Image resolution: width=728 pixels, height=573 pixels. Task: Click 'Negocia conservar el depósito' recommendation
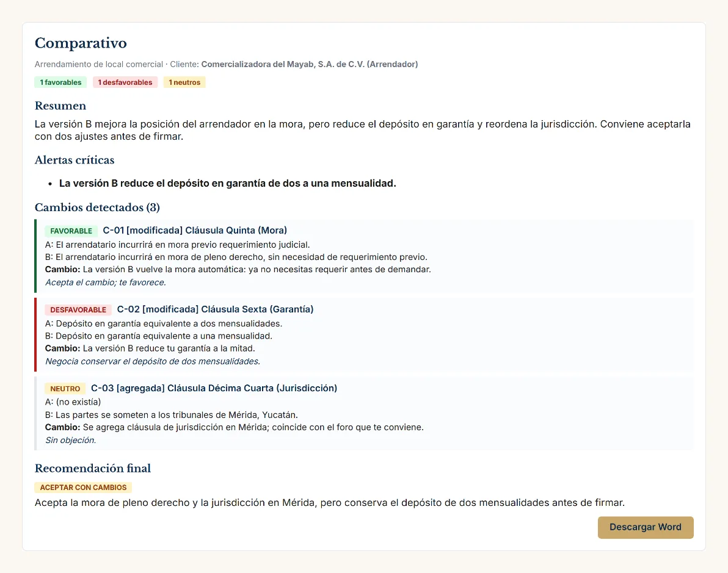[x=153, y=361]
